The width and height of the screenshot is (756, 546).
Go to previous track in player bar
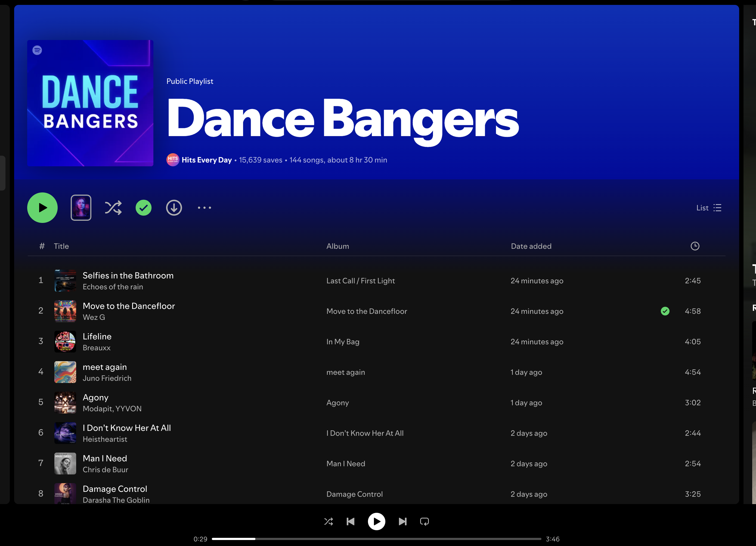click(350, 521)
